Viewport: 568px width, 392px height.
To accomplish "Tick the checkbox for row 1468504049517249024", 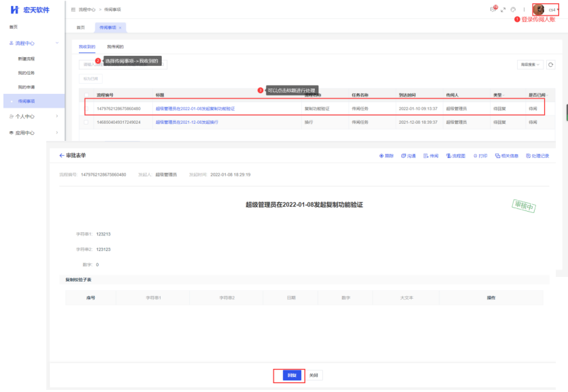I will pyautogui.click(x=86, y=122).
